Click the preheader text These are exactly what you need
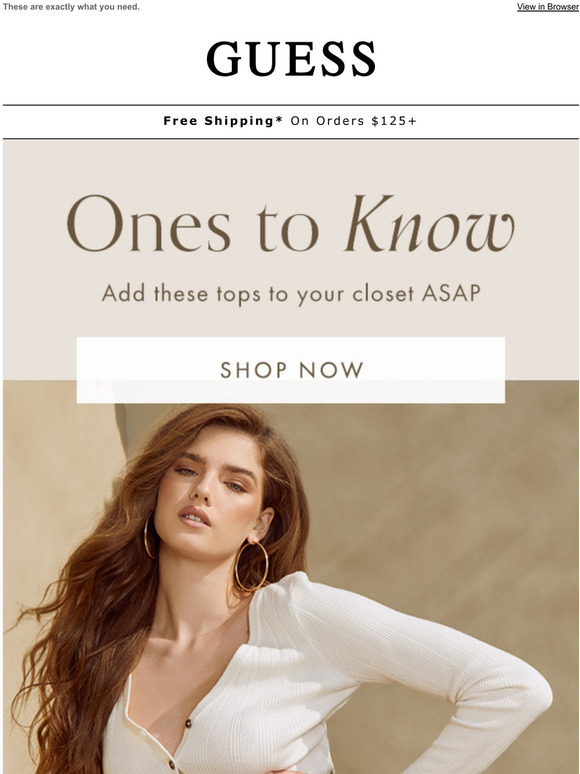580x774 pixels. (71, 7)
